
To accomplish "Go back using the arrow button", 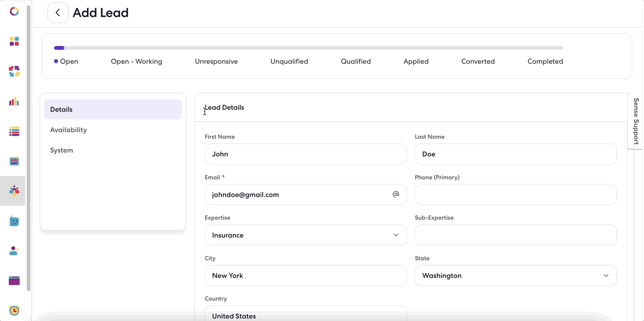I will click(x=58, y=13).
